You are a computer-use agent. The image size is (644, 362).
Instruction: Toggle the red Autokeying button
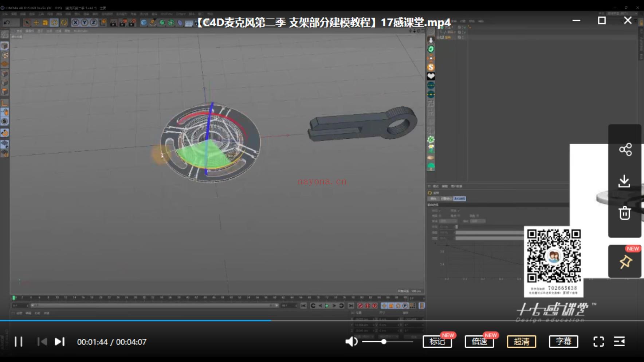coord(368,306)
